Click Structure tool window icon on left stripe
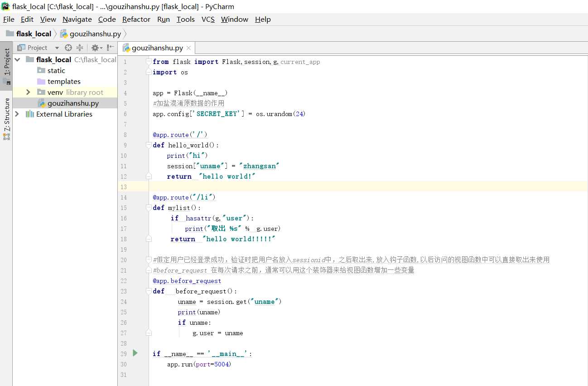588x386 pixels. pyautogui.click(x=6, y=137)
